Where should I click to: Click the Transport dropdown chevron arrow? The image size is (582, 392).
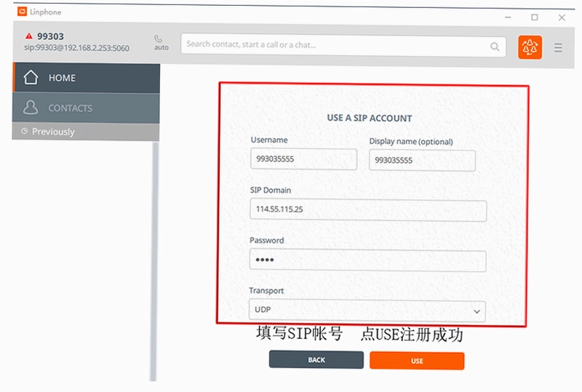pyautogui.click(x=477, y=311)
